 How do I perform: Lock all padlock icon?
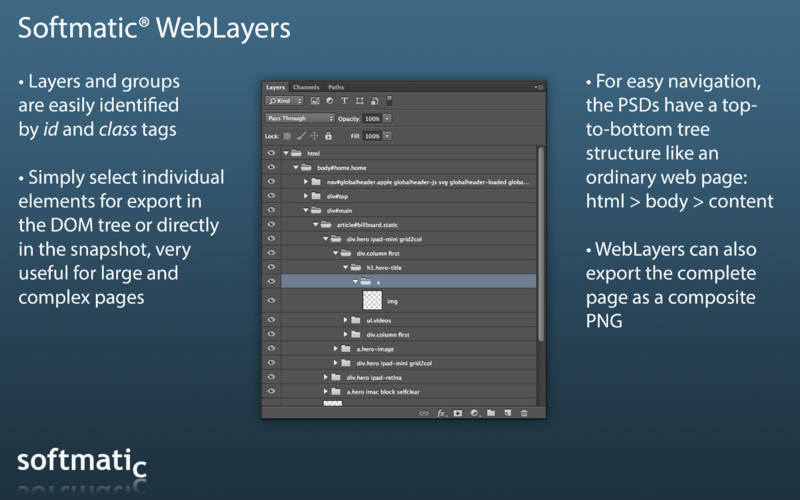[328, 136]
